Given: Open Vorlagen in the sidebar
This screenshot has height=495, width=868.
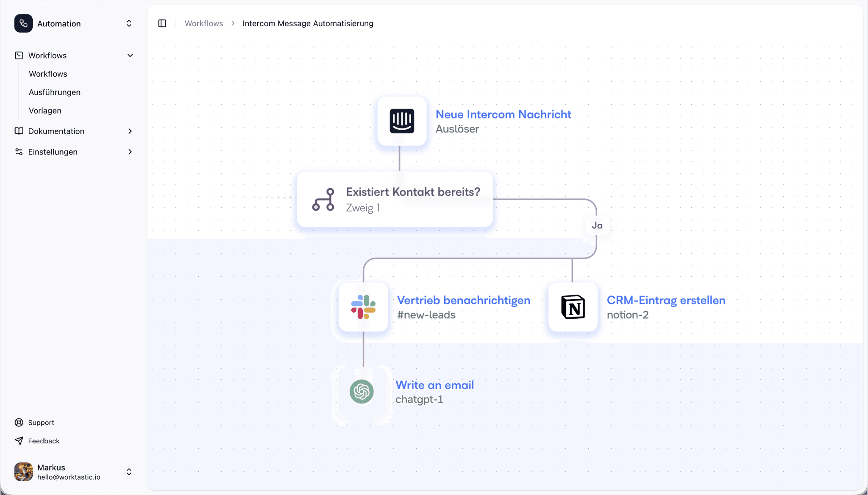Looking at the screenshot, I should coord(45,111).
